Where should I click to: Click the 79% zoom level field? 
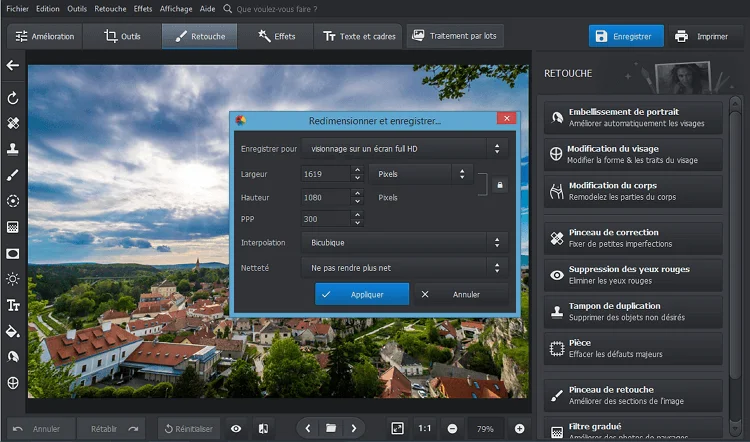(485, 428)
